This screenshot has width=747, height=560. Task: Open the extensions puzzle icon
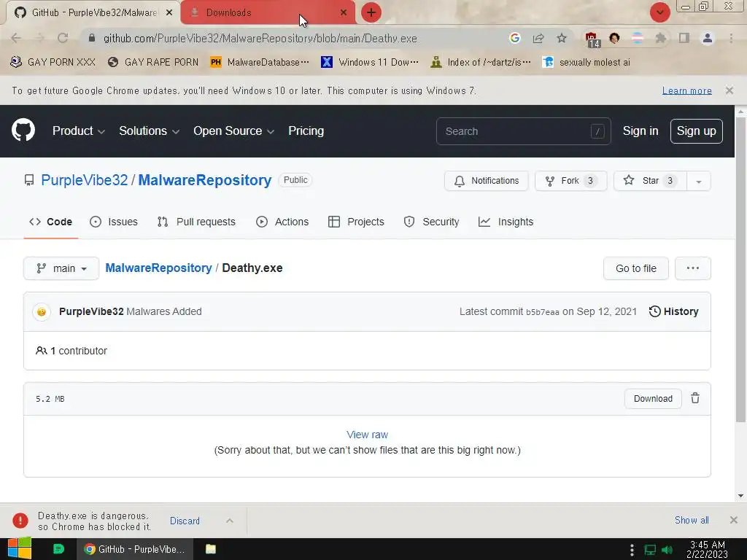pos(660,38)
